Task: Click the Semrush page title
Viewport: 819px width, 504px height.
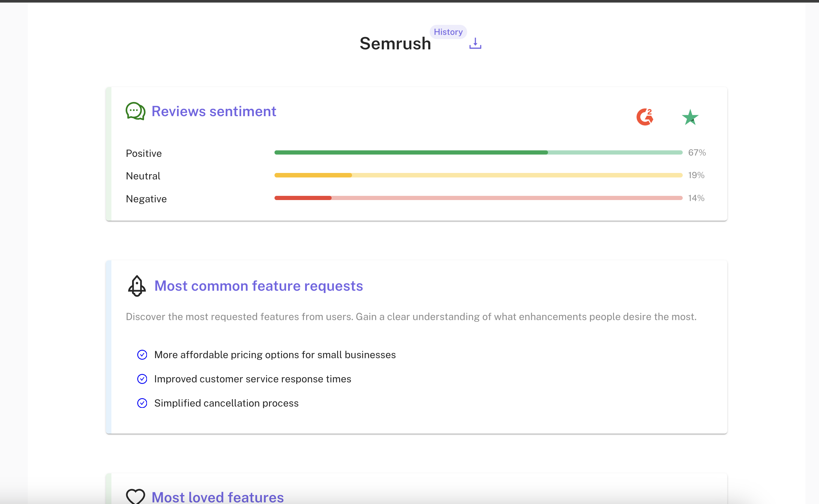Action: [x=395, y=44]
